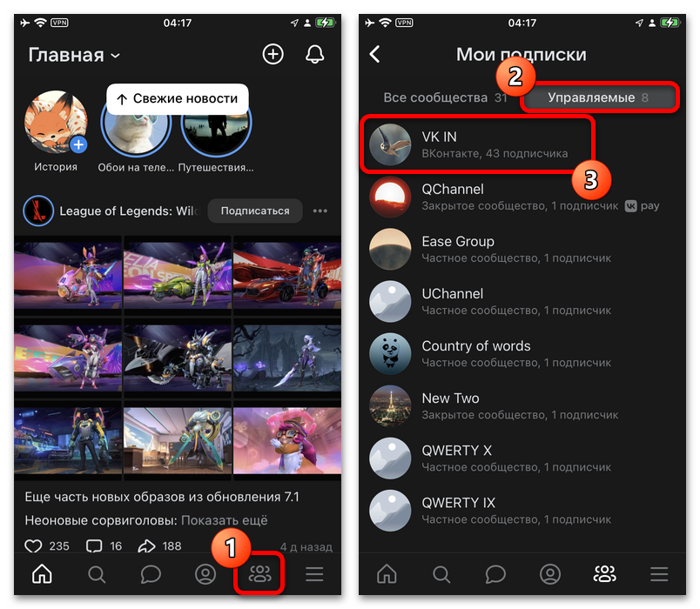The width and height of the screenshot is (700, 609).
Task: Tap the Свежие новости button
Action: point(178,98)
